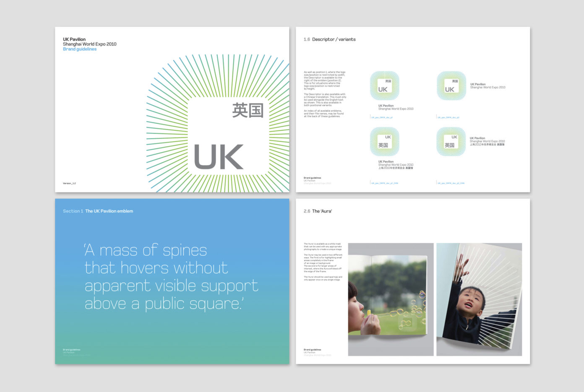Click 'Section 1 The UK Pavilion emblem' header
Image resolution: width=584 pixels, height=392 pixels.
click(x=98, y=211)
